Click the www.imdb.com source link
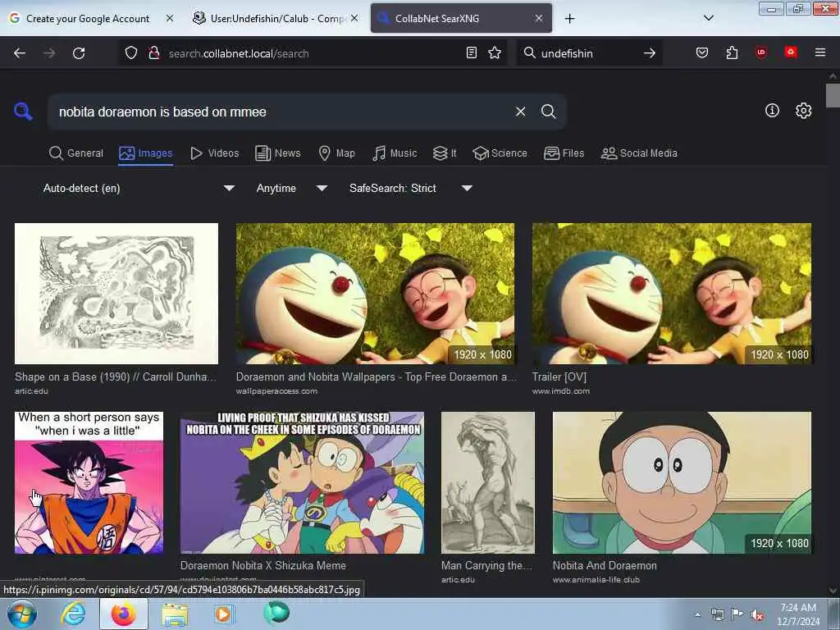The width and height of the screenshot is (840, 630). 561,391
